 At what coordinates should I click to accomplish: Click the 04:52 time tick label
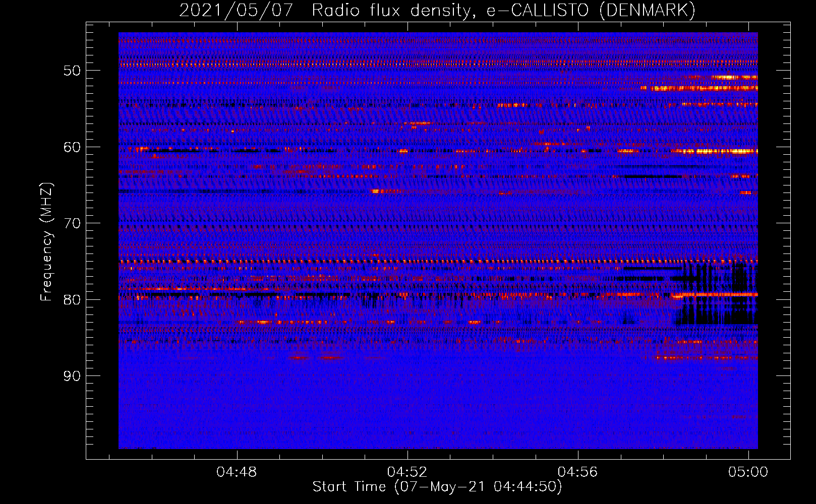407,472
